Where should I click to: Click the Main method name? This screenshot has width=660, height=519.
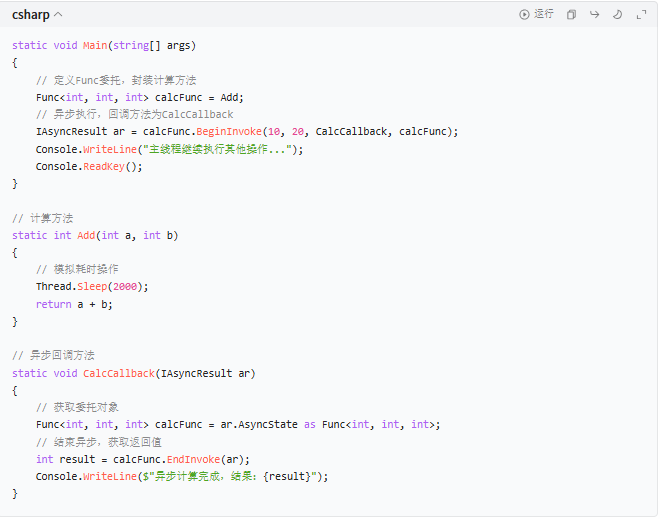pyautogui.click(x=95, y=46)
